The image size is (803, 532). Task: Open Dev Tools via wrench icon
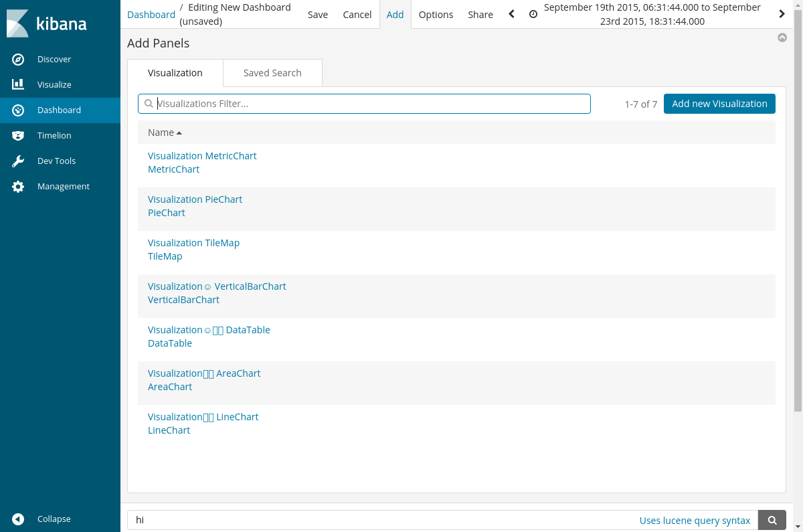pos(18,161)
